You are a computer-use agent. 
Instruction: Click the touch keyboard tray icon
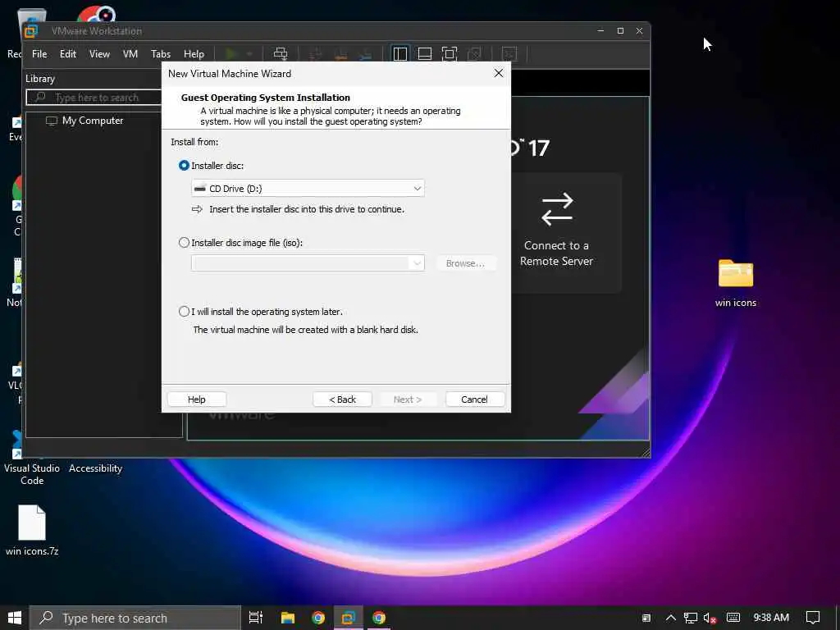click(733, 618)
